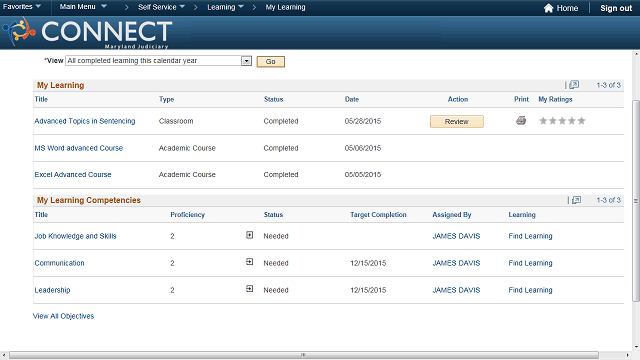Open Advanced Topics in Sentencing link
Image resolution: width=640 pixels, height=360 pixels.
coord(84,121)
